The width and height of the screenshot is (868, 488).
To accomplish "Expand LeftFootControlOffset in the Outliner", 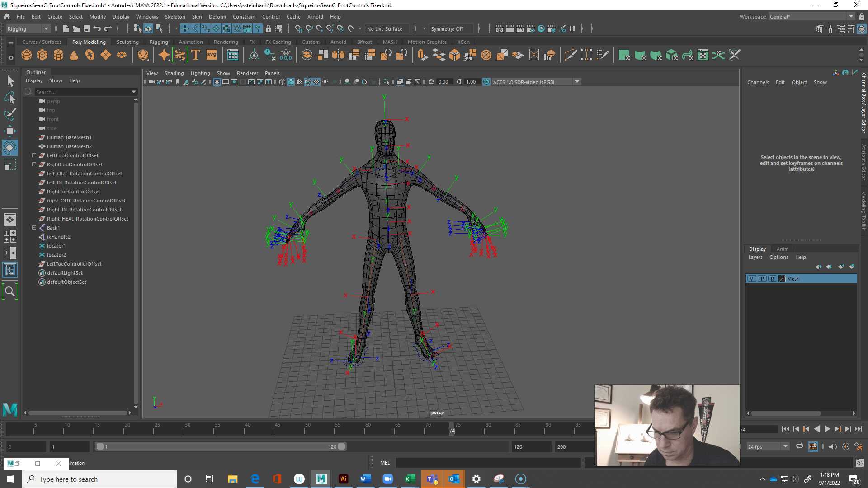I will click(34, 155).
